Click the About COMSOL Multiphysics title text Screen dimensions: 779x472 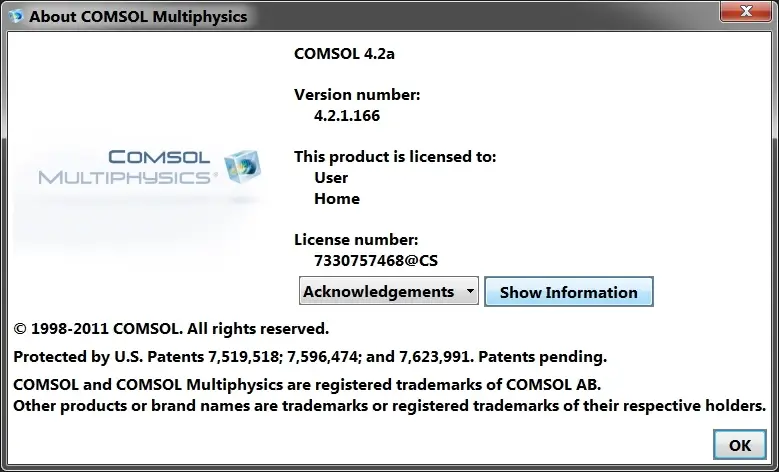[138, 16]
